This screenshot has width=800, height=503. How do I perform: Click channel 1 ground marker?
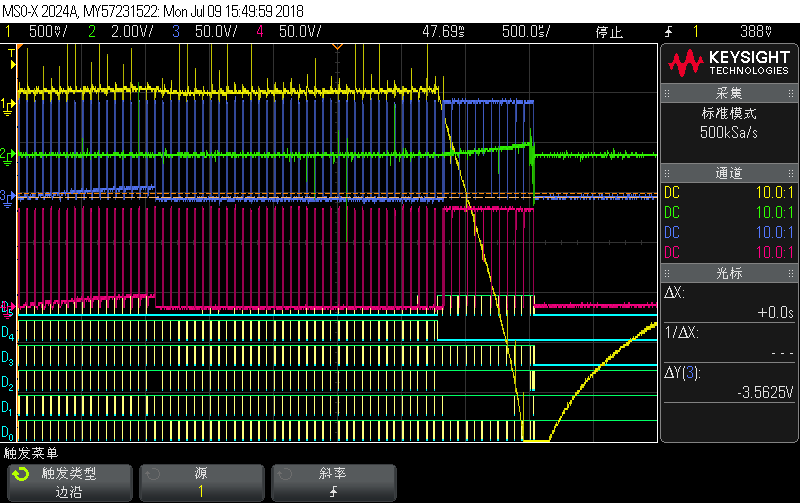tap(7, 106)
